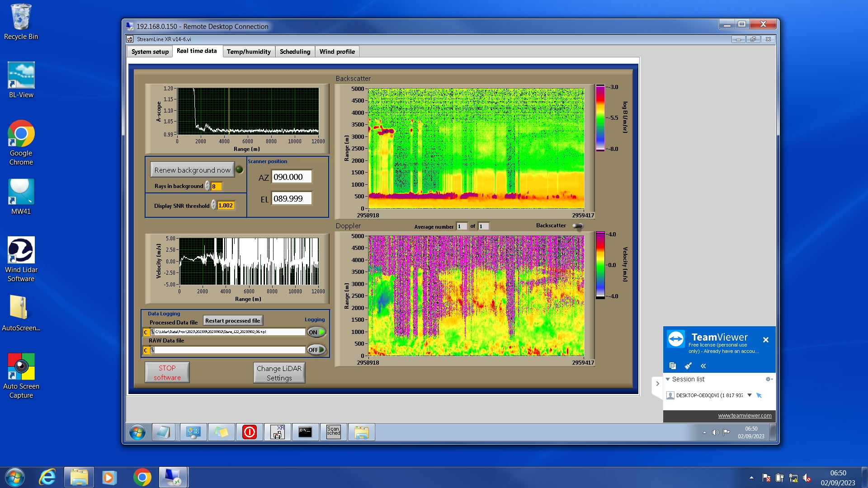868x488 pixels.
Task: Click the Backscatter color scale bar
Action: (x=600, y=118)
